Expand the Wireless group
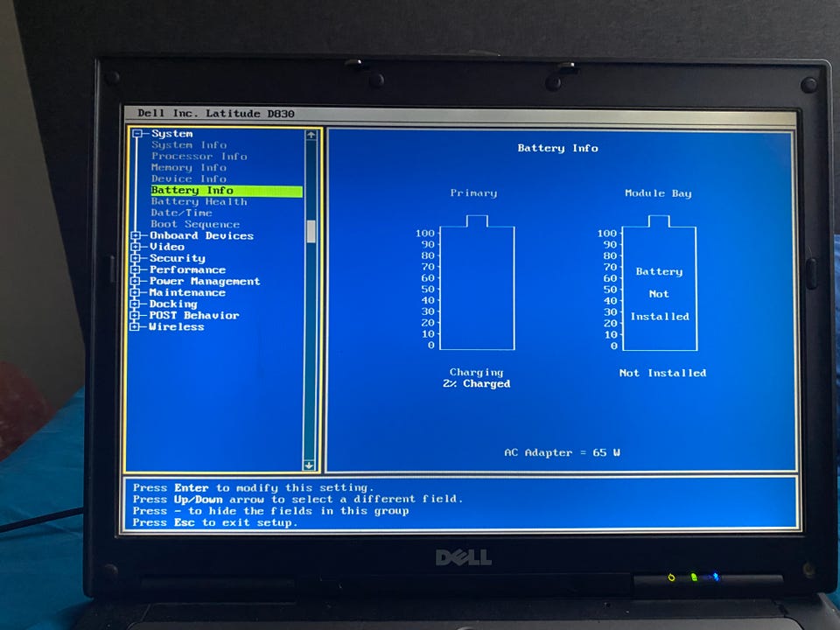Viewport: 840px width, 630px height. pyautogui.click(x=135, y=326)
